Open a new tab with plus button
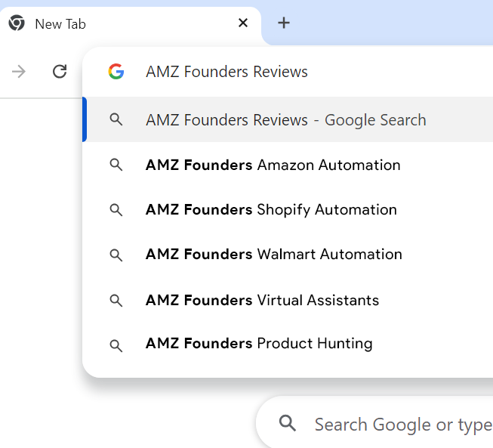 point(284,23)
